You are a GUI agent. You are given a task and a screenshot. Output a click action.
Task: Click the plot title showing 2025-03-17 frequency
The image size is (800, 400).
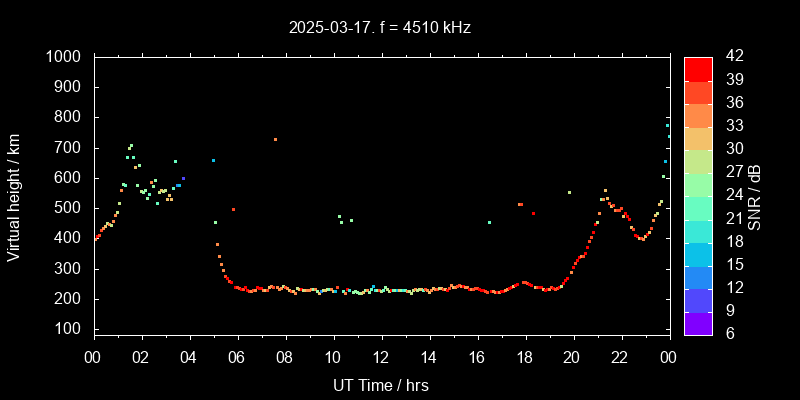pyautogui.click(x=380, y=28)
